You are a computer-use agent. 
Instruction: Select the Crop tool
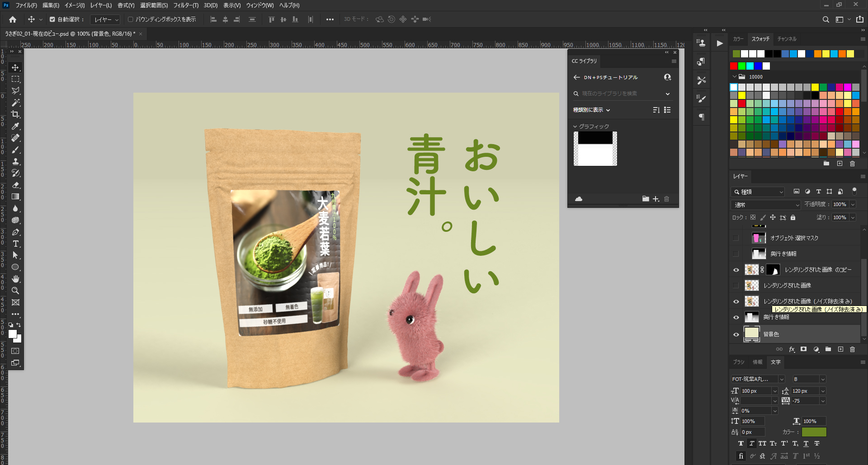15,114
